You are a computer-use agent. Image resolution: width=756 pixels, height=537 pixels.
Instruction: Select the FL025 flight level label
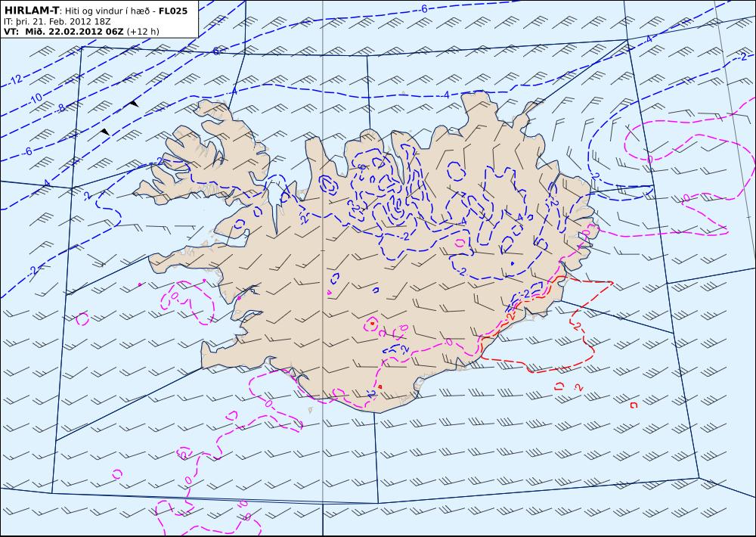coord(173,11)
